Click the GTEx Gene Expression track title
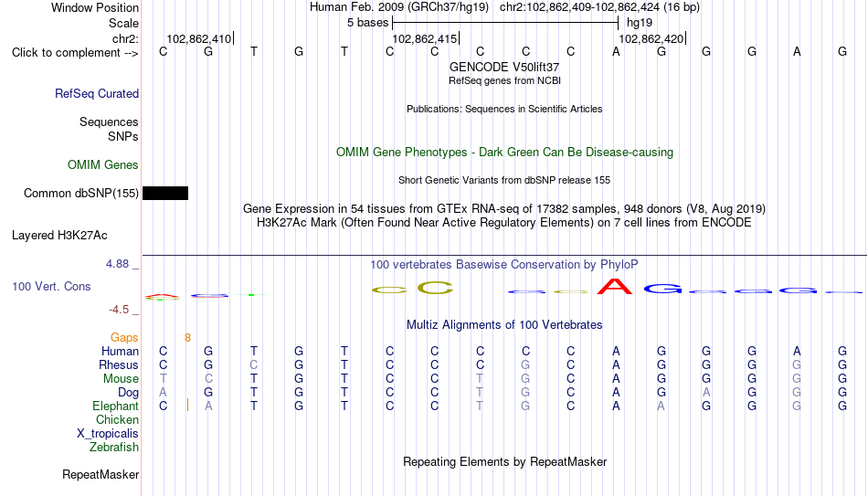868x496 pixels. click(504, 208)
